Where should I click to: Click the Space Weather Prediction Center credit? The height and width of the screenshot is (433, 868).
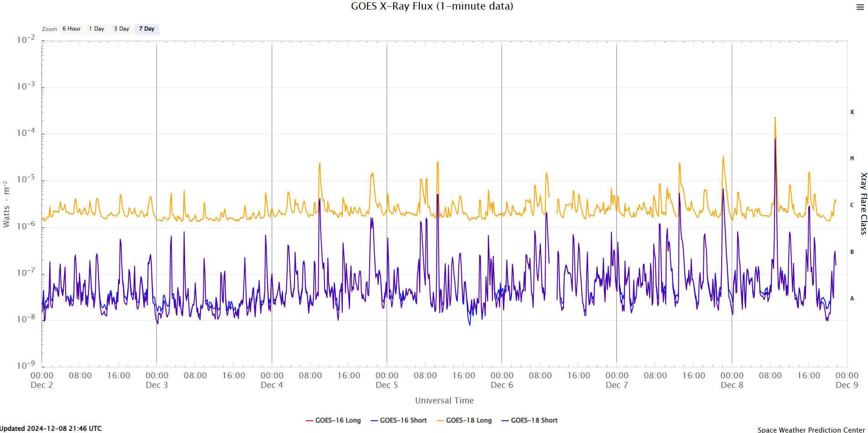811,429
